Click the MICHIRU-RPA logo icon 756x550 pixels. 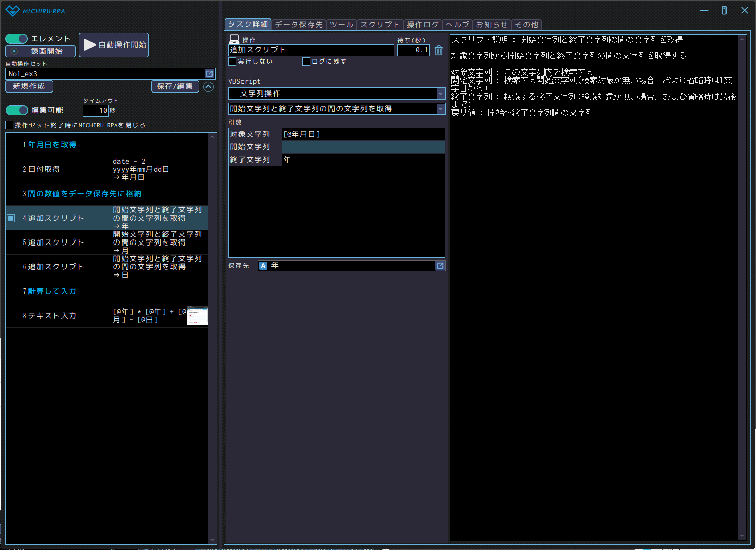coord(12,11)
